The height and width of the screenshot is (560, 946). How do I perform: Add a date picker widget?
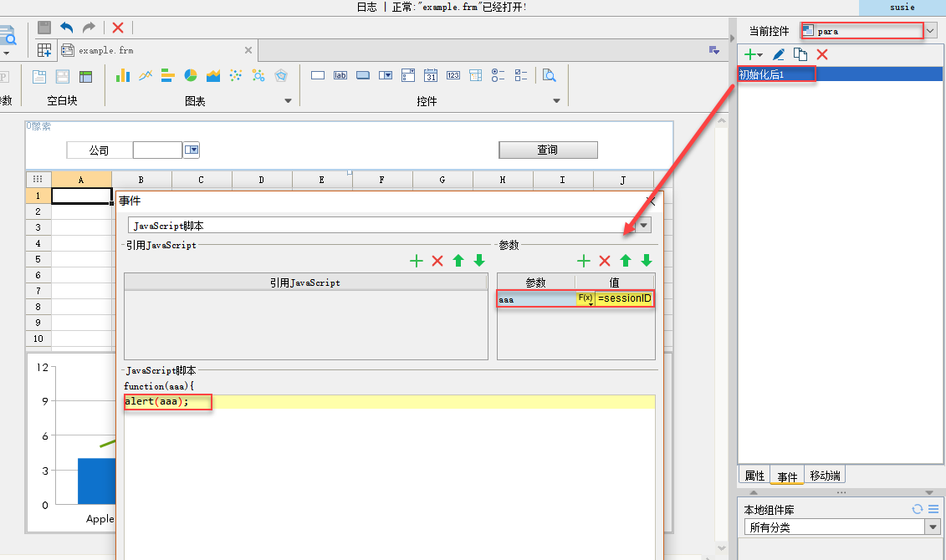[x=430, y=75]
